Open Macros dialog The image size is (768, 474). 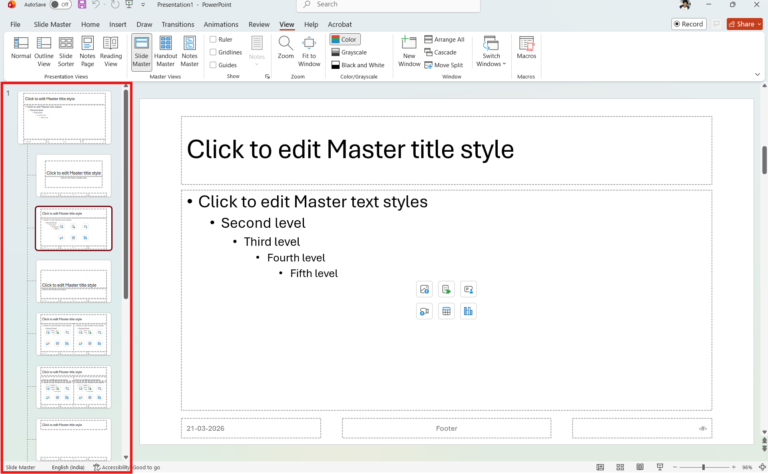point(527,47)
